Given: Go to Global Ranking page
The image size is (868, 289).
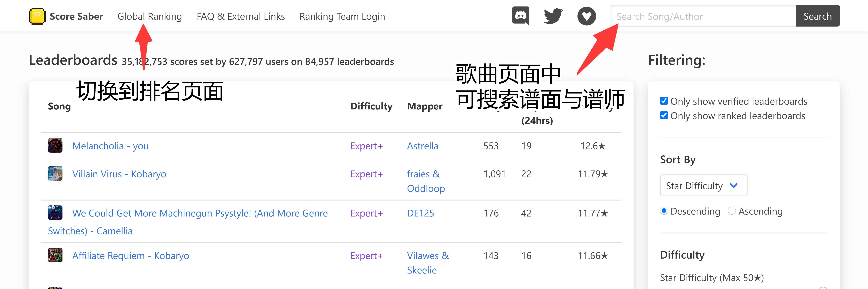Looking at the screenshot, I should click(149, 16).
